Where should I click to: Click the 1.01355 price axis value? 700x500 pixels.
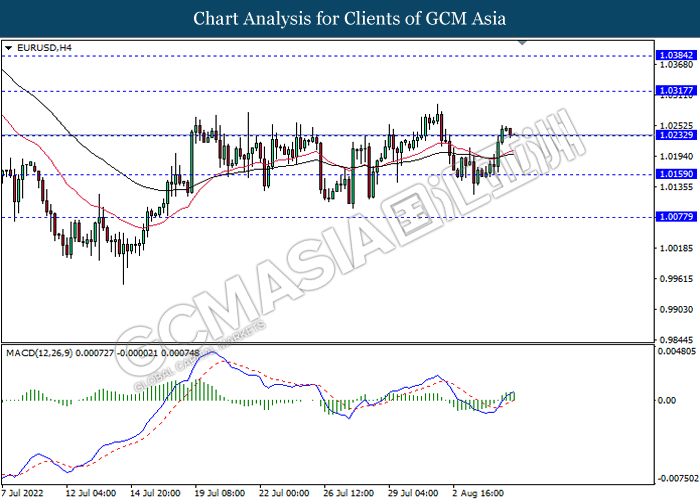(676, 187)
